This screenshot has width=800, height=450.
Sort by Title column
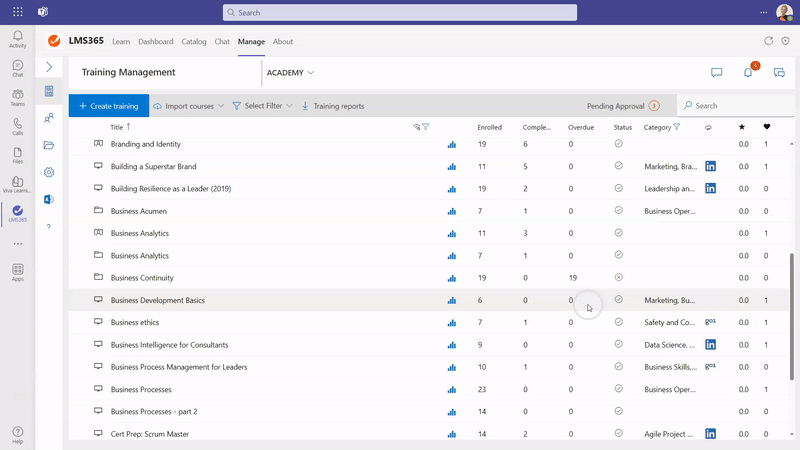coord(120,127)
